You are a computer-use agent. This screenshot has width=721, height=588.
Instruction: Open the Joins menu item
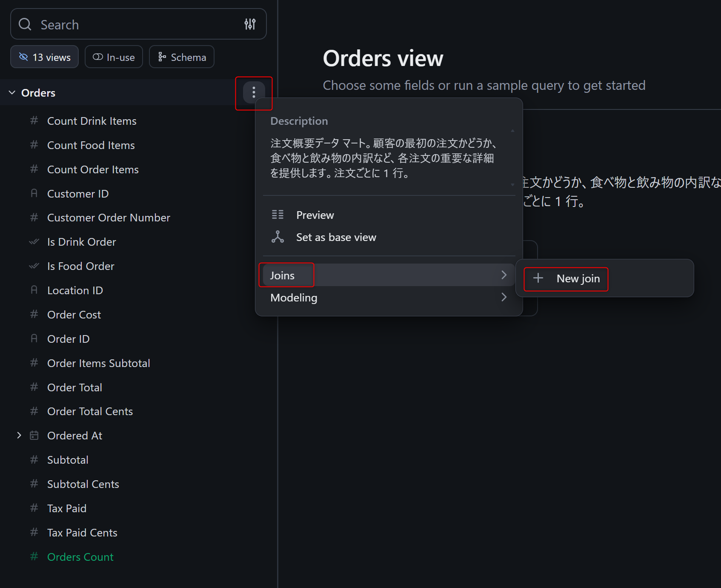[x=282, y=275]
